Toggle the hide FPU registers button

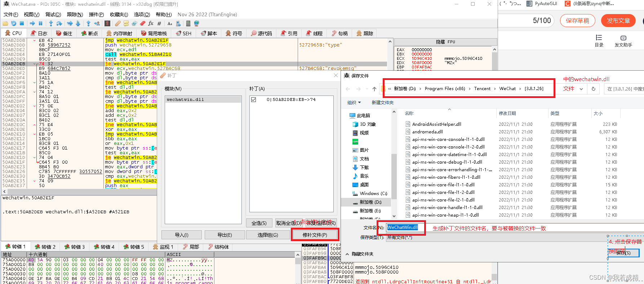445,42
